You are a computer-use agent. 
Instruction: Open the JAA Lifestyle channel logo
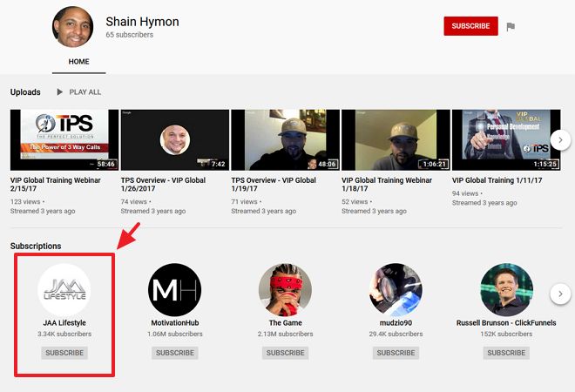(64, 290)
